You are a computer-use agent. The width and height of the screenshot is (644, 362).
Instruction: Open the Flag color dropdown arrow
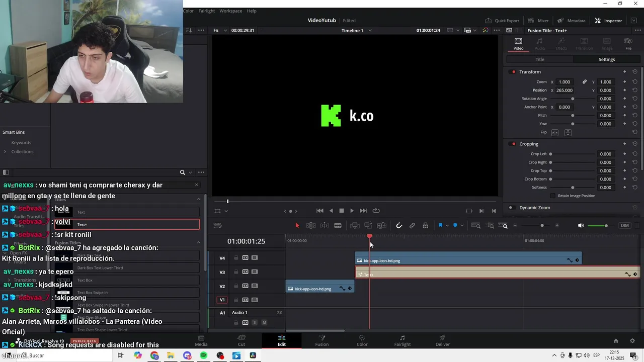click(447, 226)
